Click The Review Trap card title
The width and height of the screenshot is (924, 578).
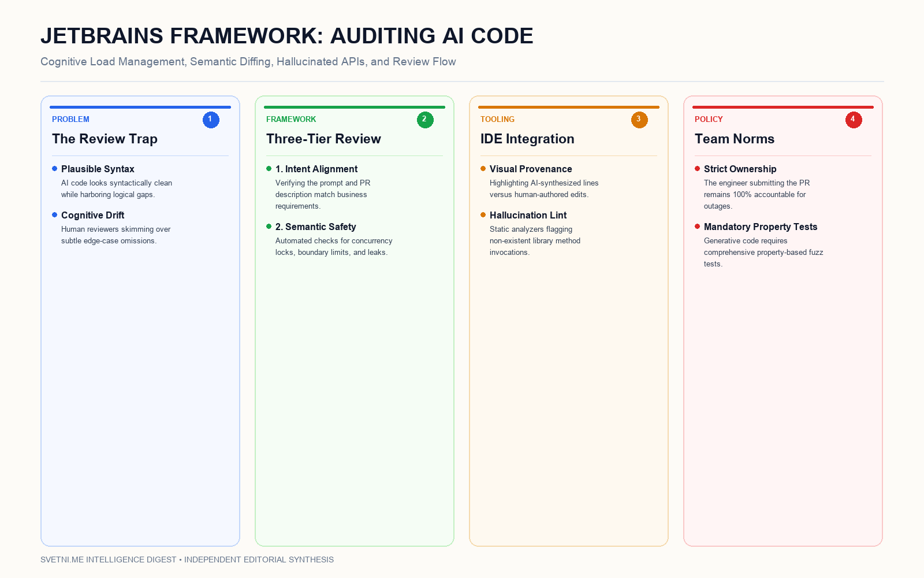pyautogui.click(x=105, y=139)
